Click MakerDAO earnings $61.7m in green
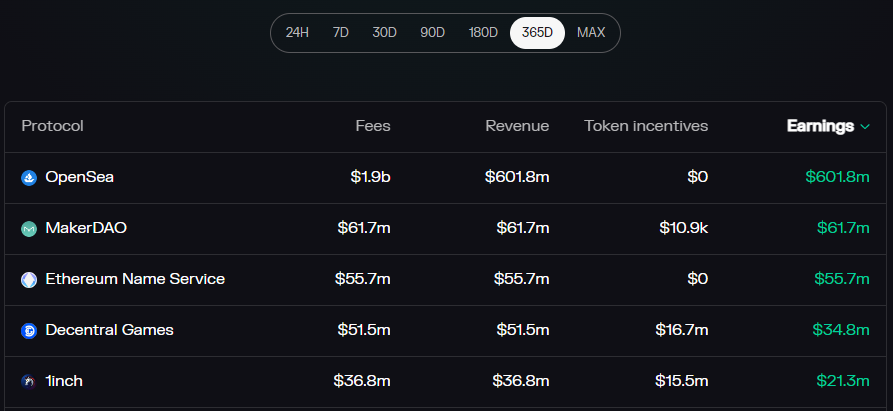The height and width of the screenshot is (411, 893). coord(843,228)
